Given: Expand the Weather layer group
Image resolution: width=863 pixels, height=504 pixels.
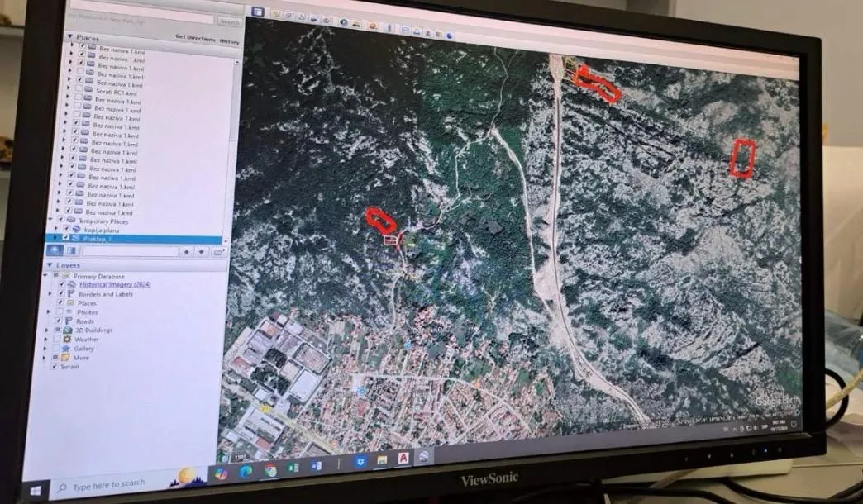Looking at the screenshot, I should 45,340.
